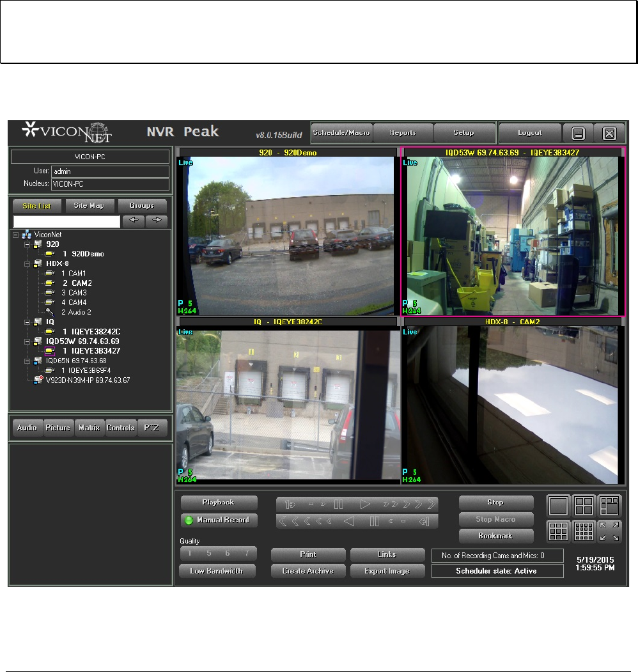The image size is (638, 672).
Task: Click the right arrow next to the search box
Action: tap(157, 221)
